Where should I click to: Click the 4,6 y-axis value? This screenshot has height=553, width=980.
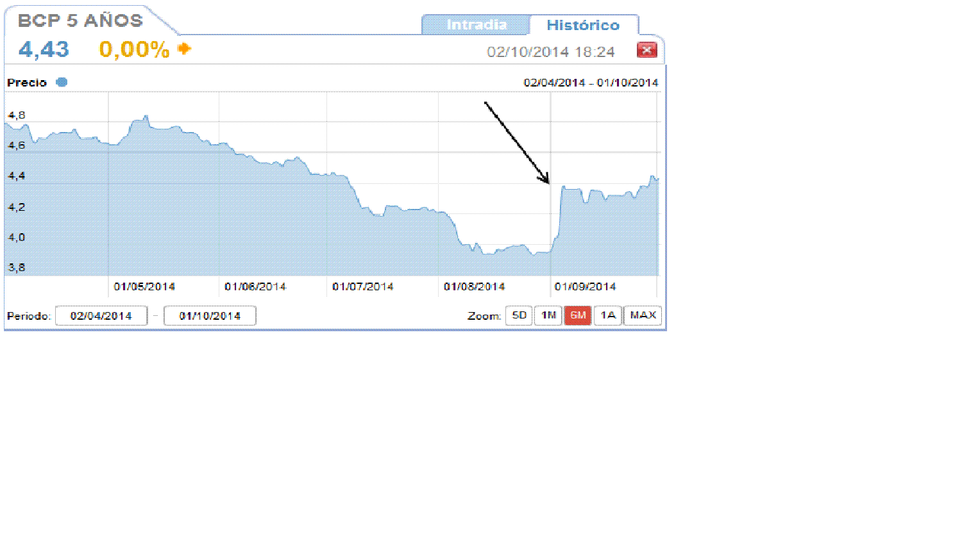[17, 145]
